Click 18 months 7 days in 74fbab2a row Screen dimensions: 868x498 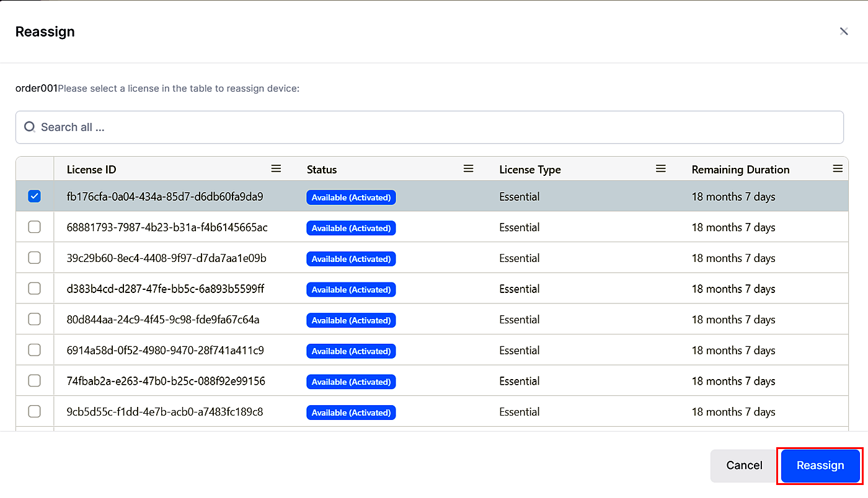[x=733, y=381]
